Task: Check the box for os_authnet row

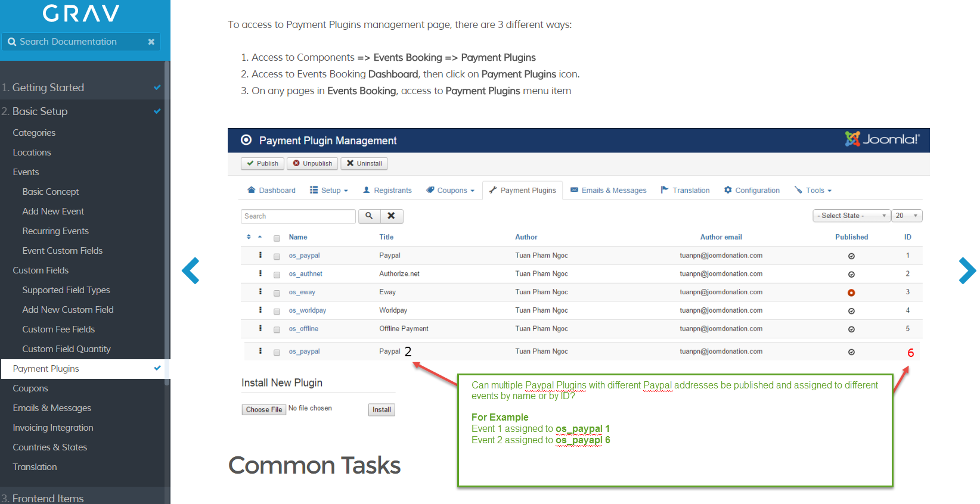Action: 277,275
